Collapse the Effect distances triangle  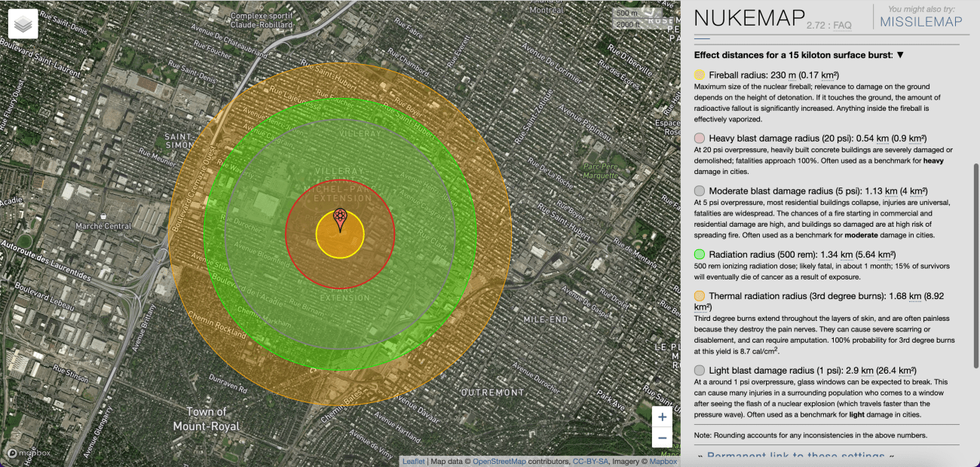pyautogui.click(x=900, y=55)
